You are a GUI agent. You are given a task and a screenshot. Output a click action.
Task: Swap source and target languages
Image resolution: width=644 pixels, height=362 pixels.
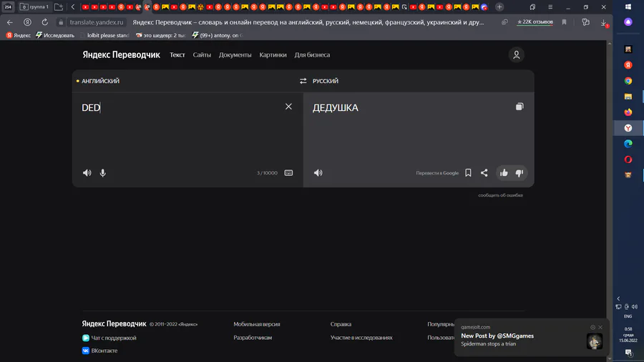303,81
